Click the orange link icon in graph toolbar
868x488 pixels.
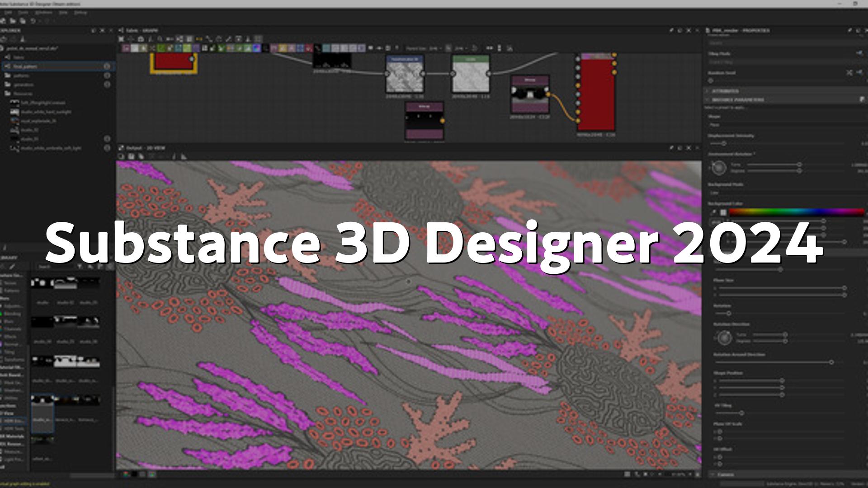[199, 39]
